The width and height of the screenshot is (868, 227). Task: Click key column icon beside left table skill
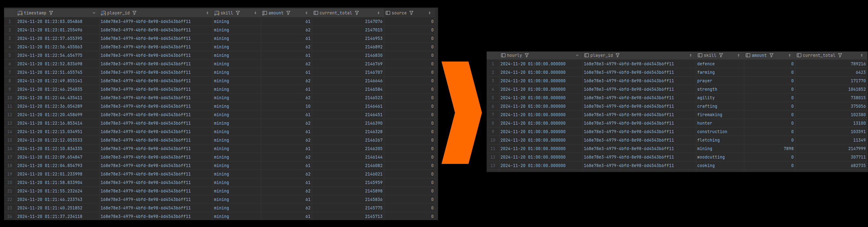[x=217, y=13]
